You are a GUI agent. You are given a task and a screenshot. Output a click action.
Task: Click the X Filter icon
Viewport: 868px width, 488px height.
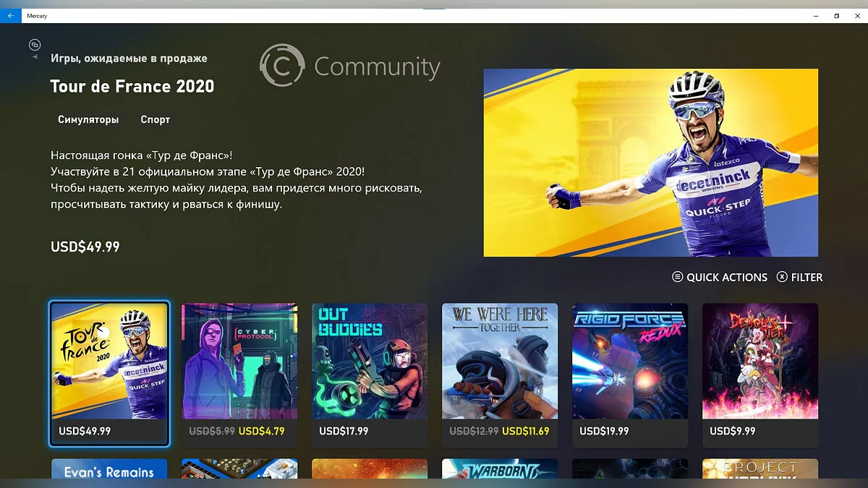(x=782, y=277)
